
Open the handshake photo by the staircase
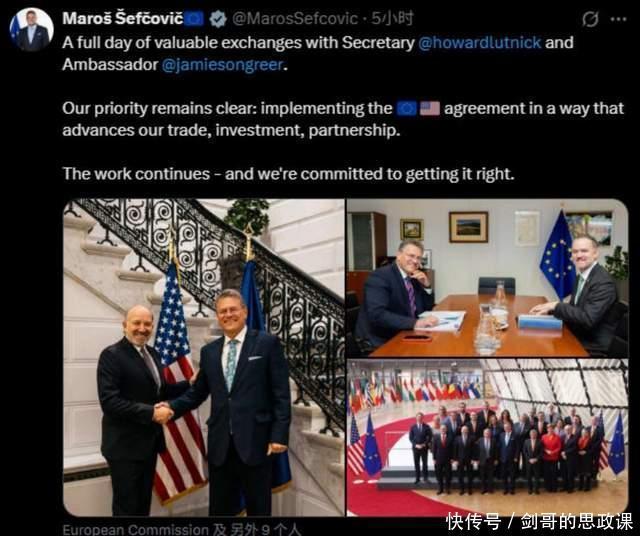click(x=204, y=358)
